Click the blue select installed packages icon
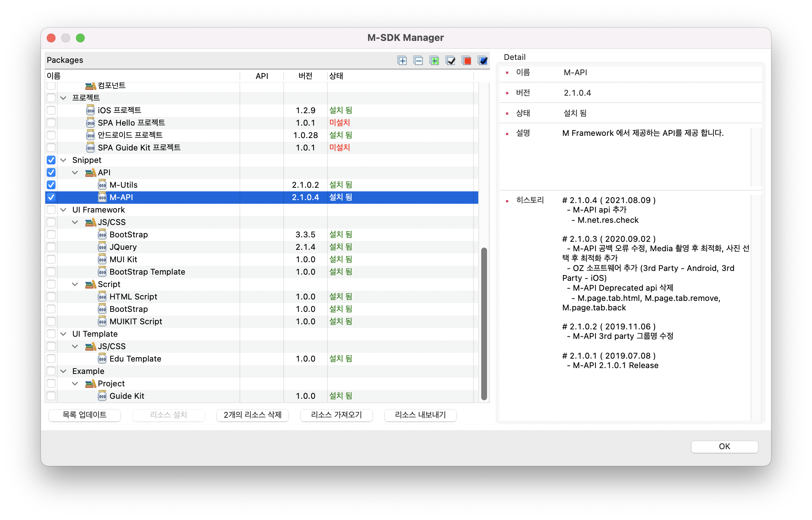 pos(482,61)
